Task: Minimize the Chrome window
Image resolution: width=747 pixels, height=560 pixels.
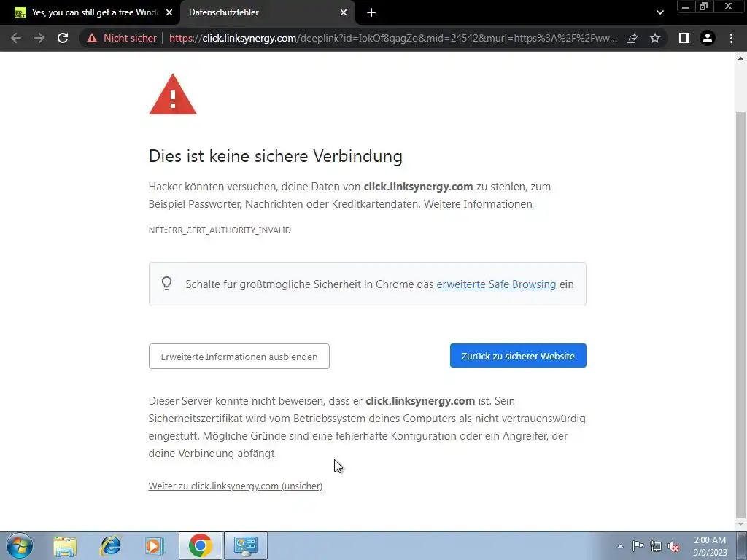Action: click(x=686, y=7)
